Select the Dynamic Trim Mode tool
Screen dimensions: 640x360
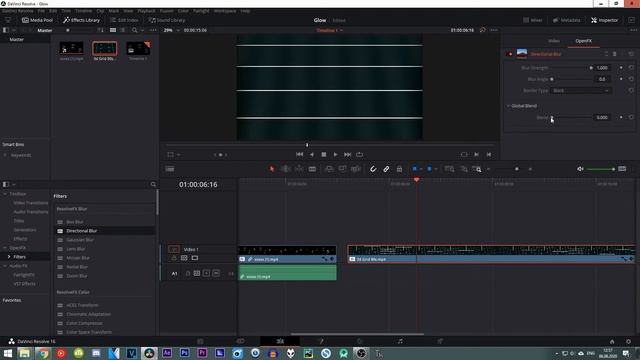coord(299,169)
